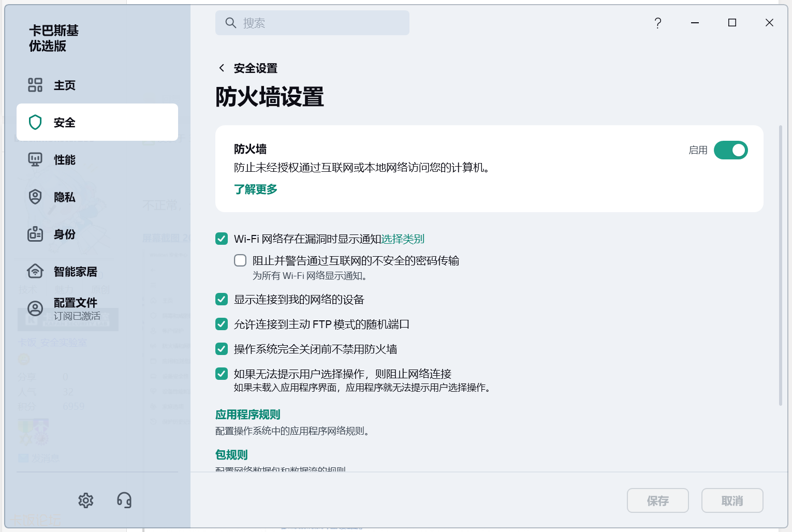
Task: Check 阻止并警告通过互联网的不安全的密码传输 checkbox
Action: [240, 260]
